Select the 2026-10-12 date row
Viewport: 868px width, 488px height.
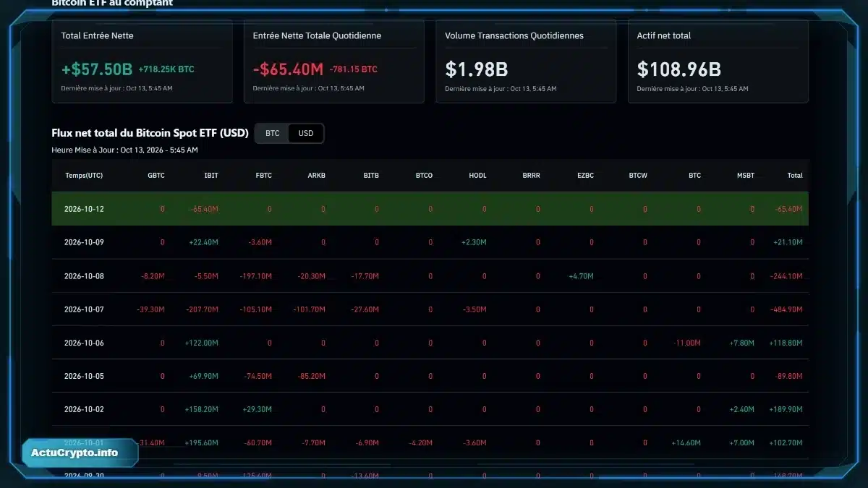[x=430, y=209]
